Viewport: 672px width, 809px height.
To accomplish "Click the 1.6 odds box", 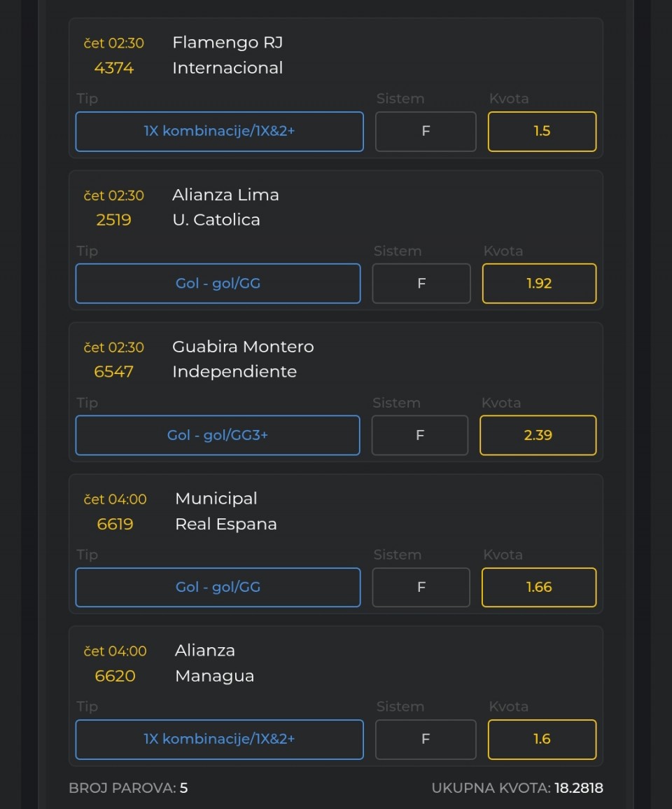I will 542,740.
